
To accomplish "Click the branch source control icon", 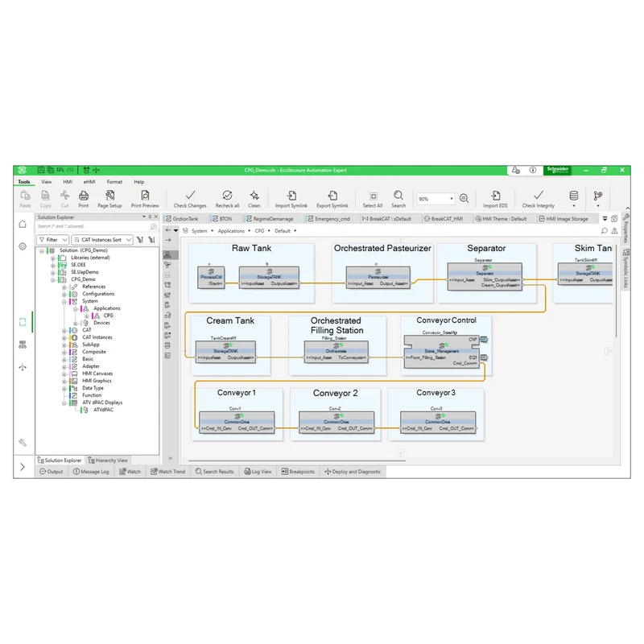I will pyautogui.click(x=598, y=196).
